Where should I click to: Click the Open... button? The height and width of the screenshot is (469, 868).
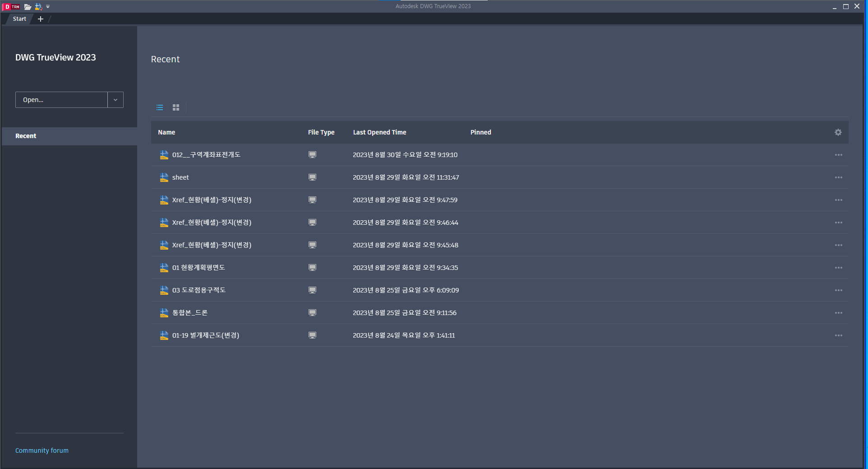coord(61,100)
